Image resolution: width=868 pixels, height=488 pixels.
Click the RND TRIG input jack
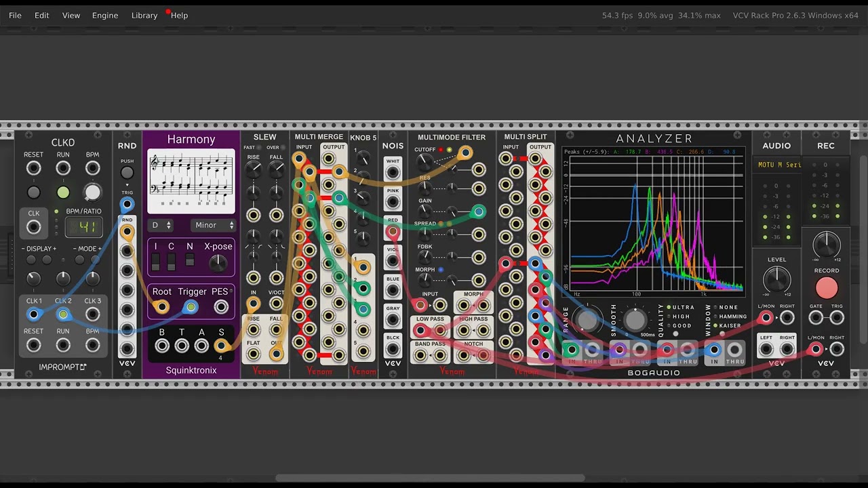point(127,204)
